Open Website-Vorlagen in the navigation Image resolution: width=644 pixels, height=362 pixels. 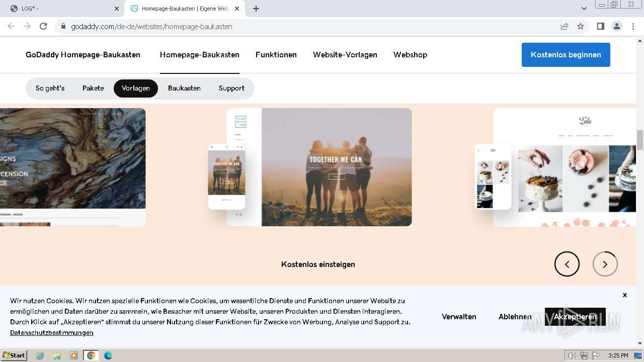click(345, 55)
